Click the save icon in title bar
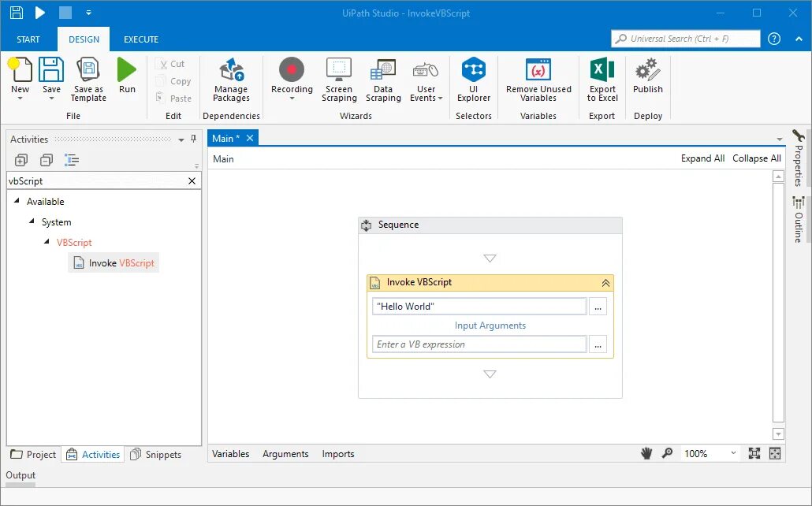Image resolution: width=812 pixels, height=506 pixels. point(17,13)
